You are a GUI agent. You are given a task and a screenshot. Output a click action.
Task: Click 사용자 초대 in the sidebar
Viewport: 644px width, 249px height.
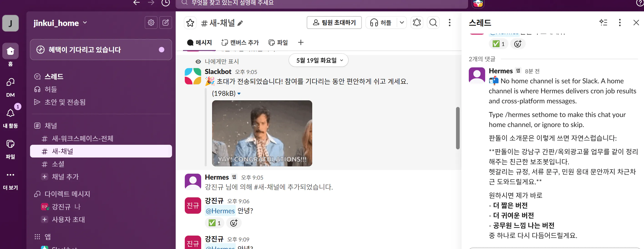pyautogui.click(x=101, y=219)
